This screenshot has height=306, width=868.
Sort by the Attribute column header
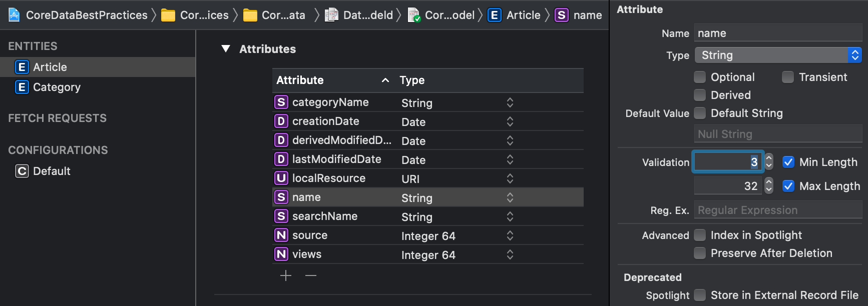(x=300, y=80)
